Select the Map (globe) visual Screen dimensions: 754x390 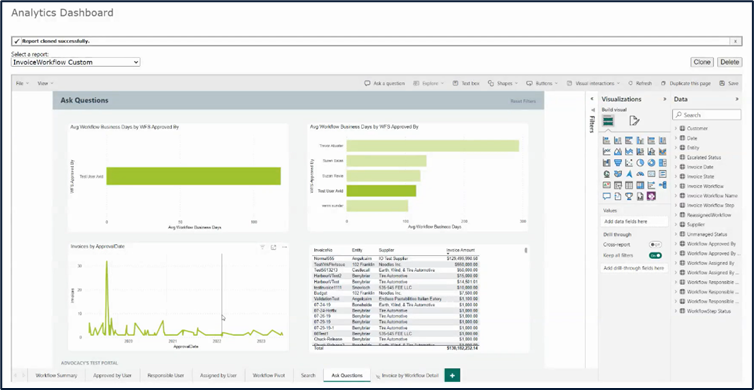click(607, 174)
